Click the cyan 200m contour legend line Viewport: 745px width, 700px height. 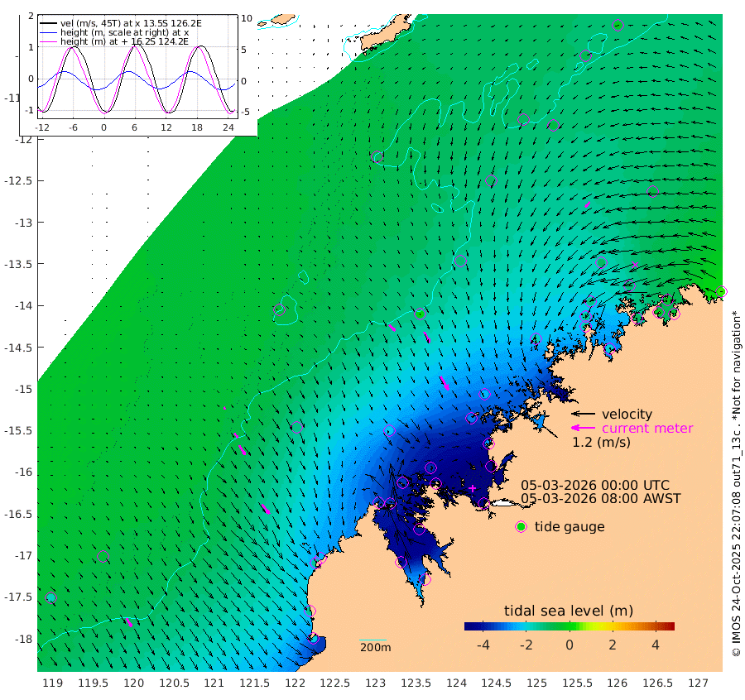pos(373,640)
